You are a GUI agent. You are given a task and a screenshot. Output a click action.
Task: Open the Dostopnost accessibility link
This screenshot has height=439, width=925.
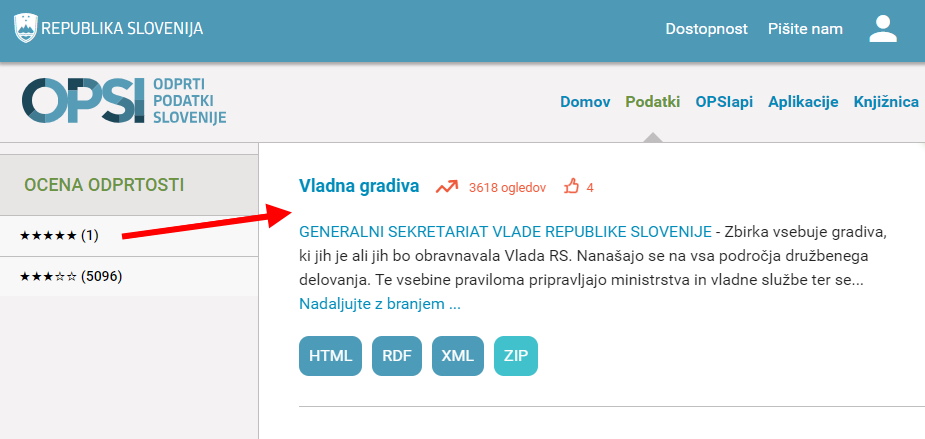[706, 29]
